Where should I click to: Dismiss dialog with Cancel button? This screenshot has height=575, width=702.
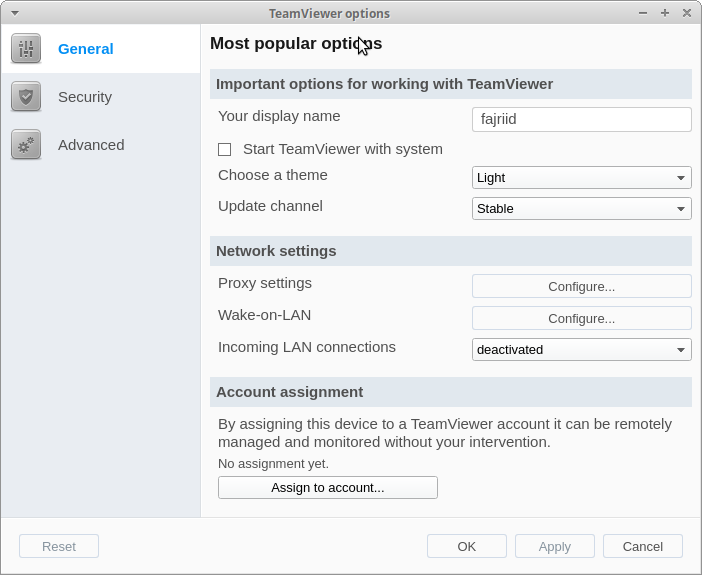(642, 546)
